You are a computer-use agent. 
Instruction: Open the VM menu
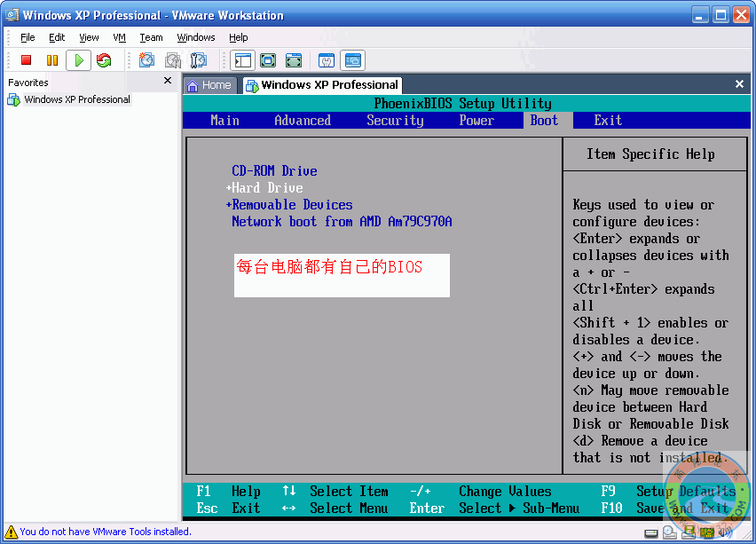119,37
